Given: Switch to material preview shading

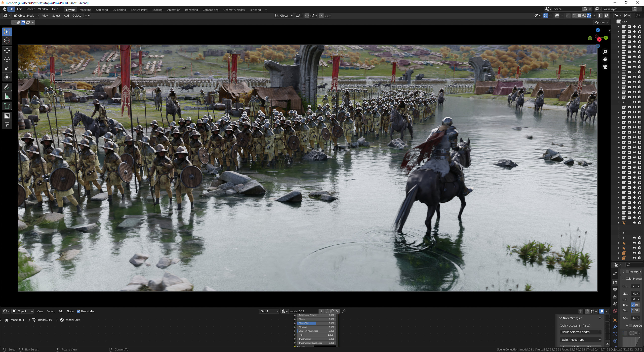Looking at the screenshot, I should click(584, 16).
